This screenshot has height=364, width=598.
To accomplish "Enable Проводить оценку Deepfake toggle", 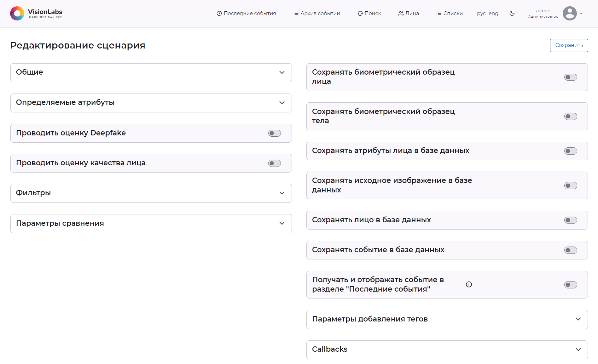I will pyautogui.click(x=275, y=133).
